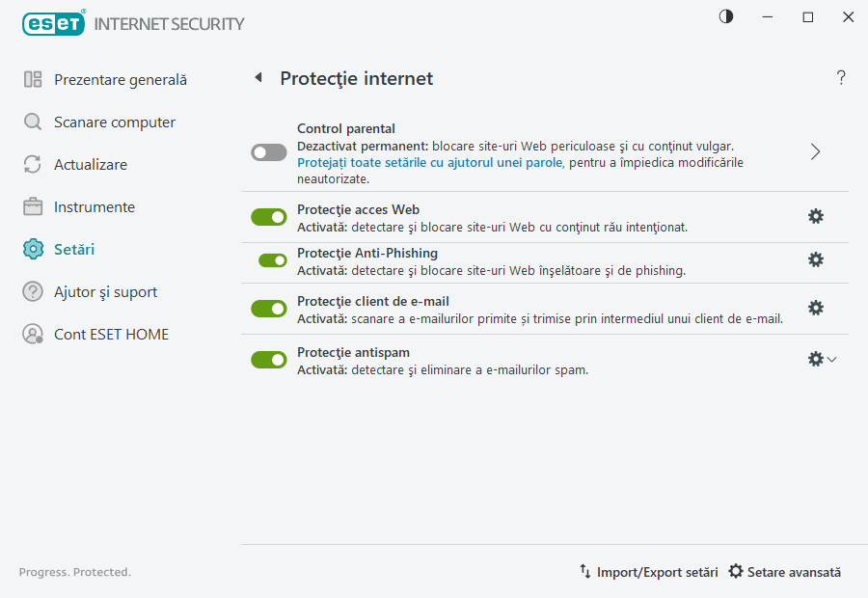Image resolution: width=868 pixels, height=598 pixels.
Task: Open Import/Export setări
Action: (650, 572)
